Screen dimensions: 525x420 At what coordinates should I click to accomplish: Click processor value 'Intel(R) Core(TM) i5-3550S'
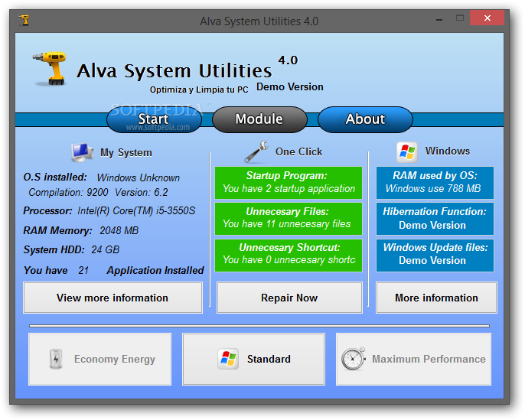(x=136, y=211)
